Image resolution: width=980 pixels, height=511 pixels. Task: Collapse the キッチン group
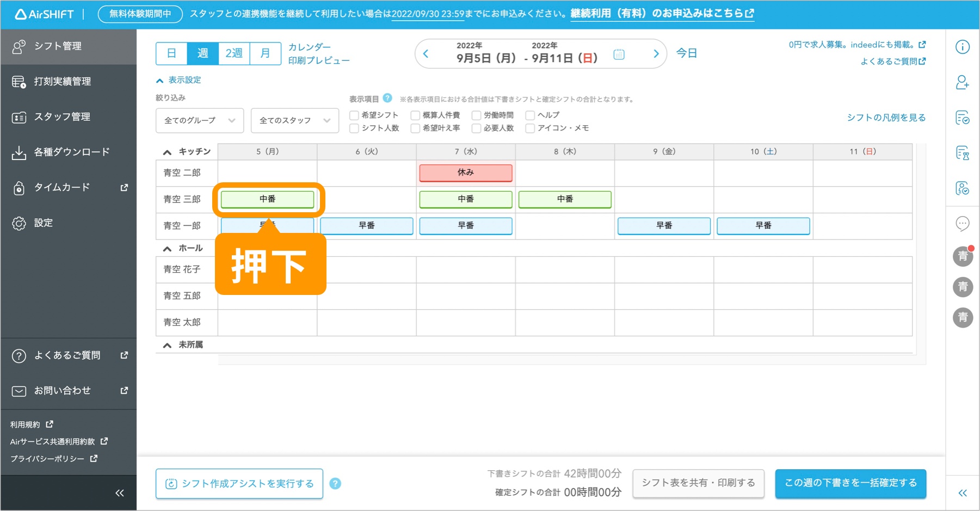coord(168,152)
